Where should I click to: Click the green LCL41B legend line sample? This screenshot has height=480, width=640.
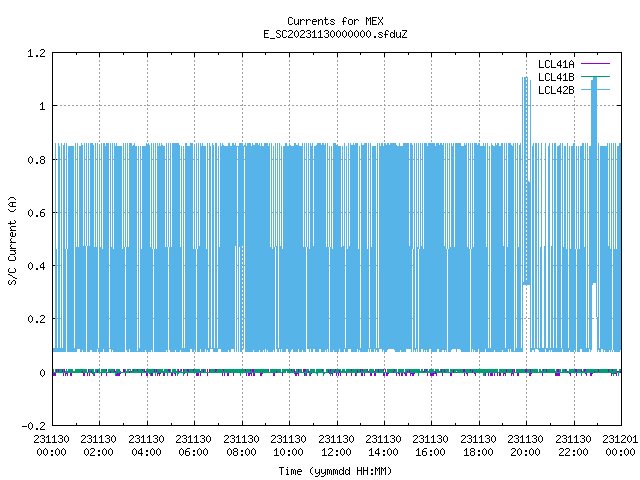(x=595, y=77)
